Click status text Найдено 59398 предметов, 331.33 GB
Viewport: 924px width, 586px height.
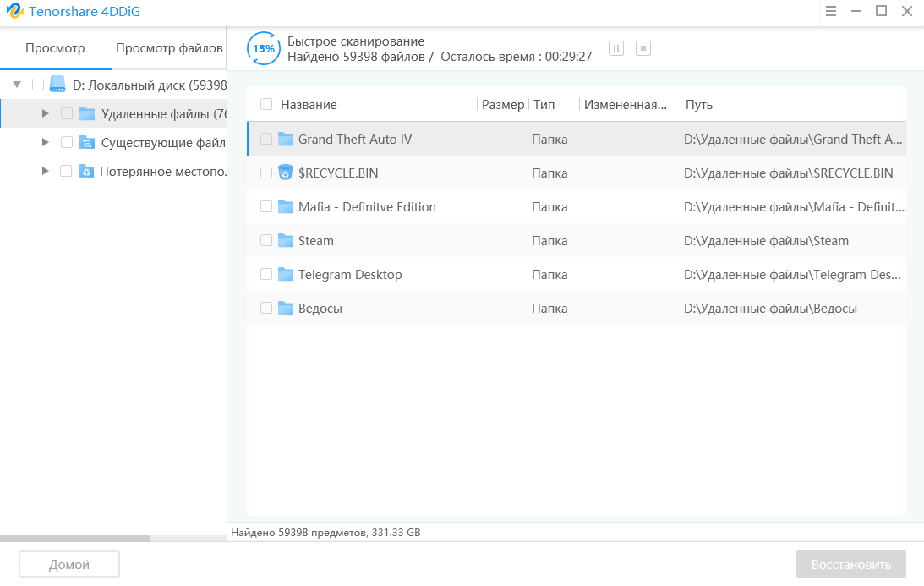325,533
